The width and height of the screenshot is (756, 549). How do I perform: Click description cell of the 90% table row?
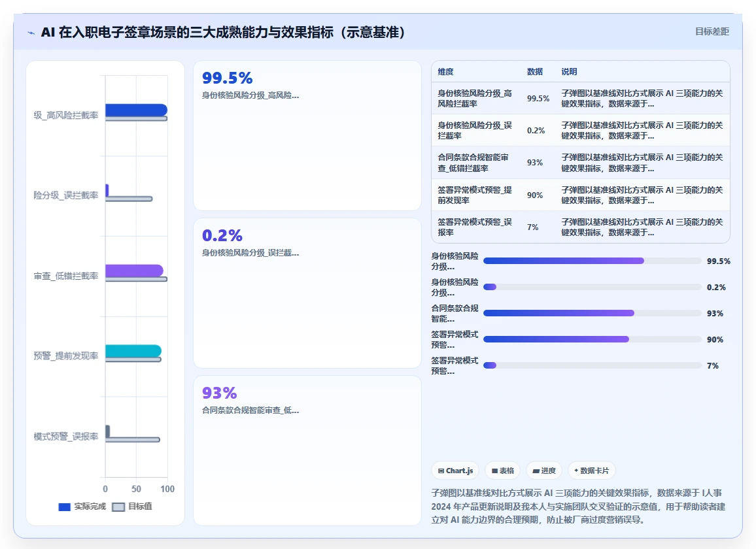[642, 195]
